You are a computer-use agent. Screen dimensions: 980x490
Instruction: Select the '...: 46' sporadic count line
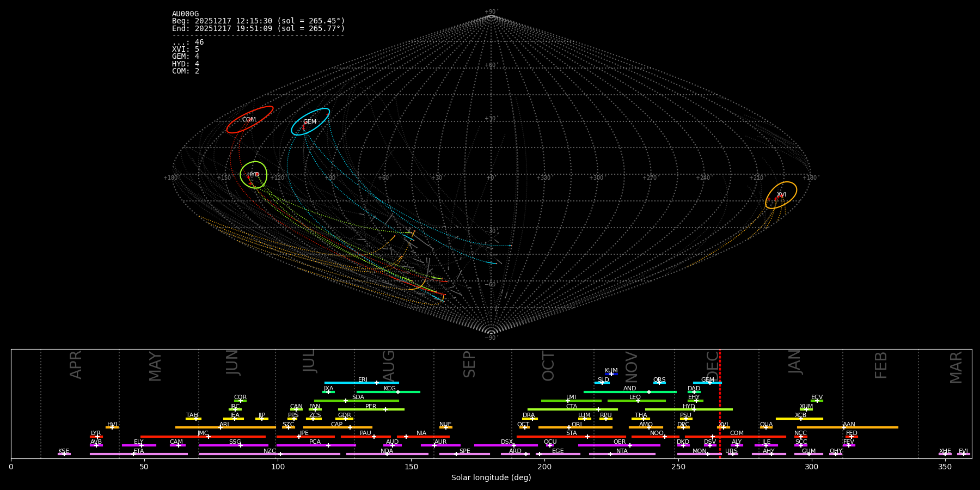(188, 42)
